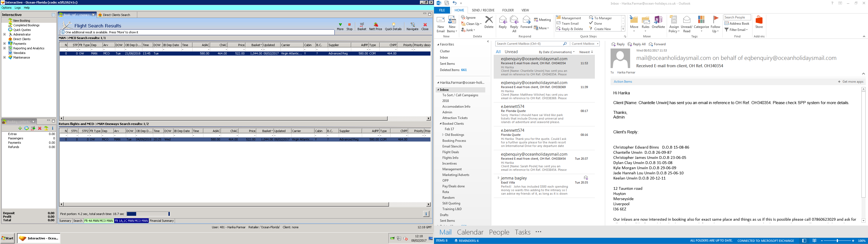The image size is (868, 244).
Task: Click the More results icon in Flight Search toolbar
Action: coord(340,27)
